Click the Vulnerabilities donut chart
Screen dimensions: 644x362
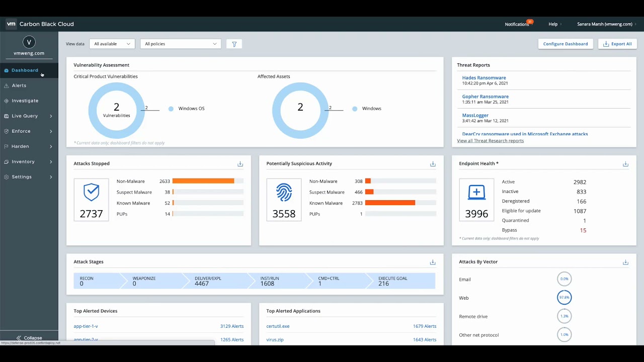click(x=116, y=110)
